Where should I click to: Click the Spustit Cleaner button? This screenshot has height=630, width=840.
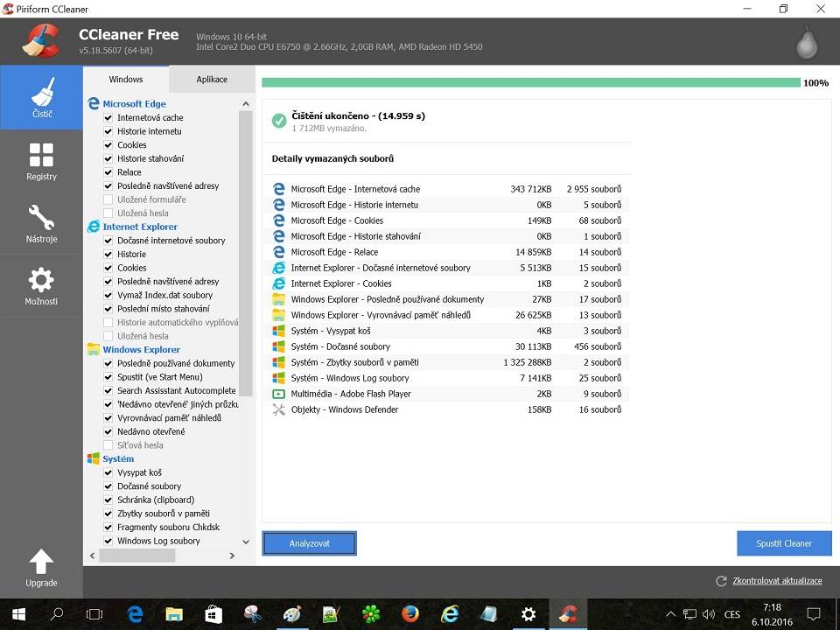tap(784, 543)
